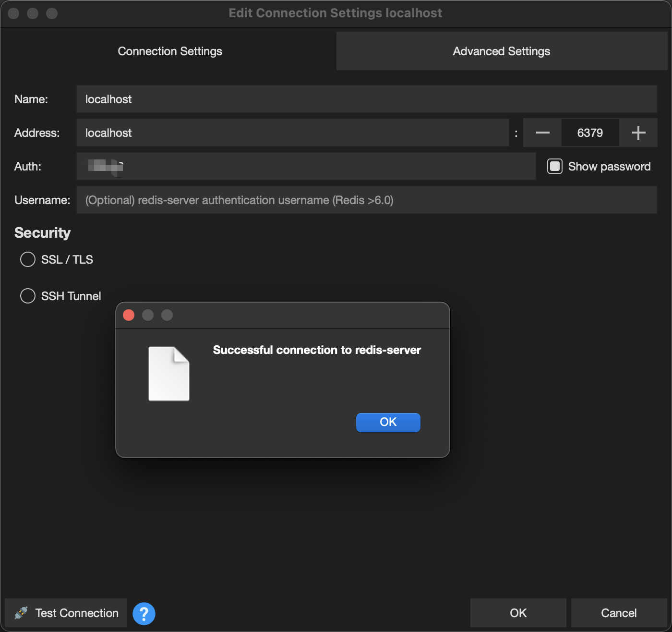This screenshot has height=632, width=672.
Task: Click the blue question mark help icon
Action: coord(144,613)
